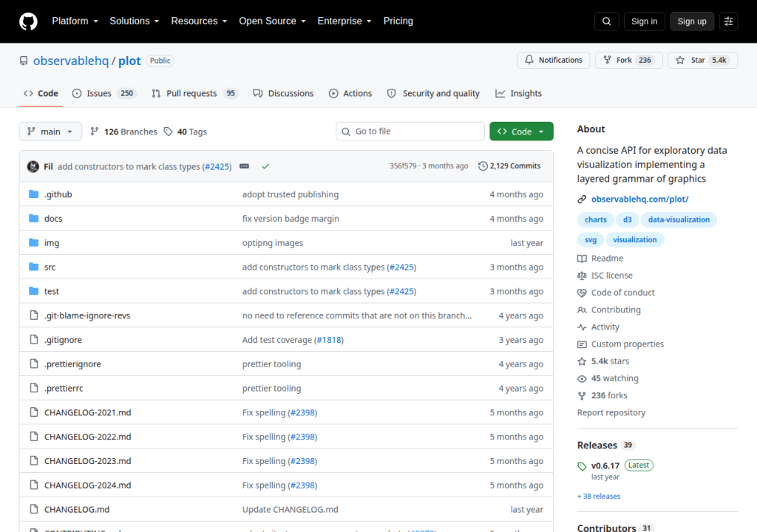Open the observablehq owner link
The width and height of the screenshot is (757, 532).
coord(71,61)
